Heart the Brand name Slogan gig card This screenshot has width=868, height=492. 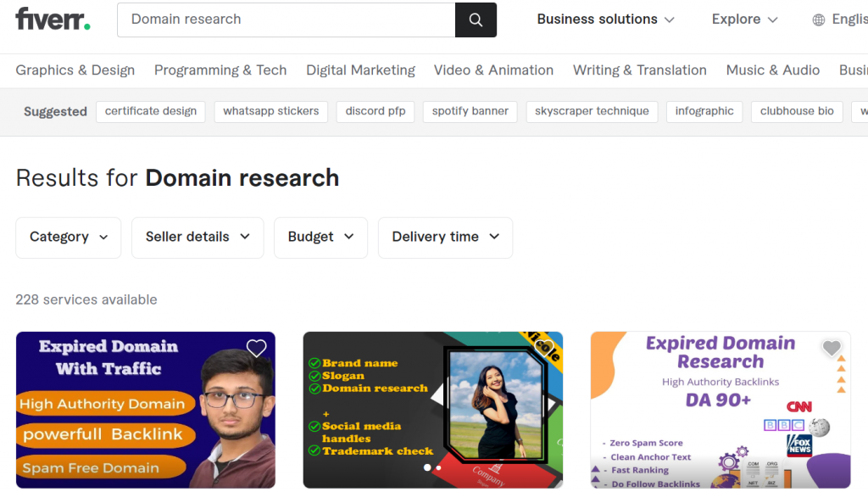[x=546, y=348]
